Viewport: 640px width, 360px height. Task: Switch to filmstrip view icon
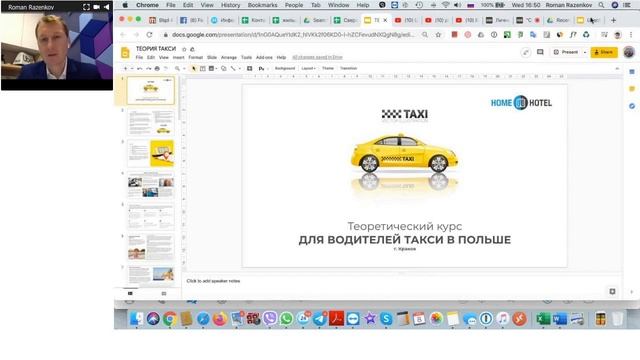(130, 293)
